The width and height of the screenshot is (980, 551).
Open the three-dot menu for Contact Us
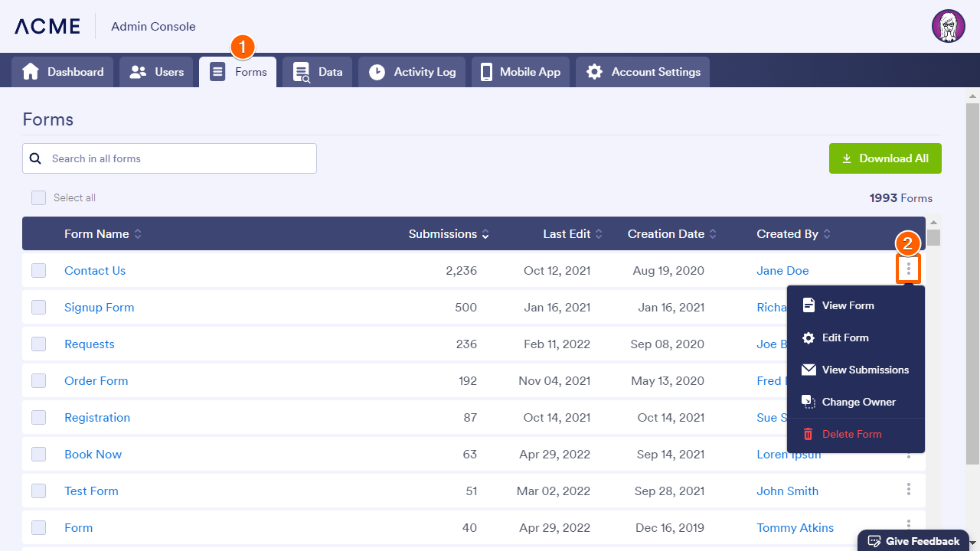pyautogui.click(x=908, y=269)
